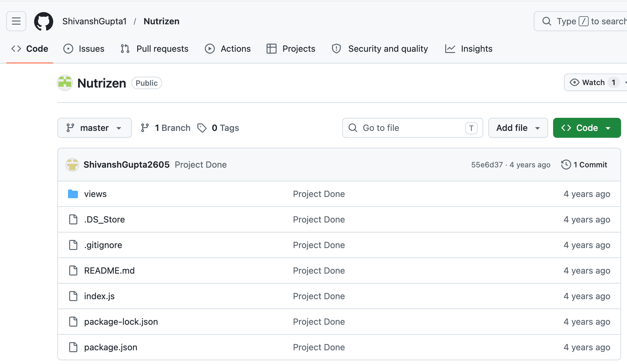Image resolution: width=627 pixels, height=364 pixels.
Task: Open the hamburger navigation menu
Action: click(16, 21)
